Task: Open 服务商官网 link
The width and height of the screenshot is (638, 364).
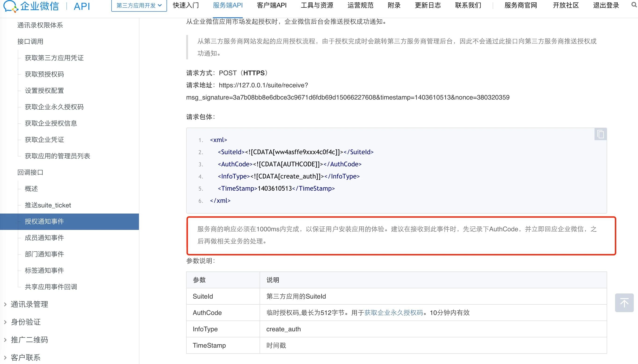Action: pos(520,5)
